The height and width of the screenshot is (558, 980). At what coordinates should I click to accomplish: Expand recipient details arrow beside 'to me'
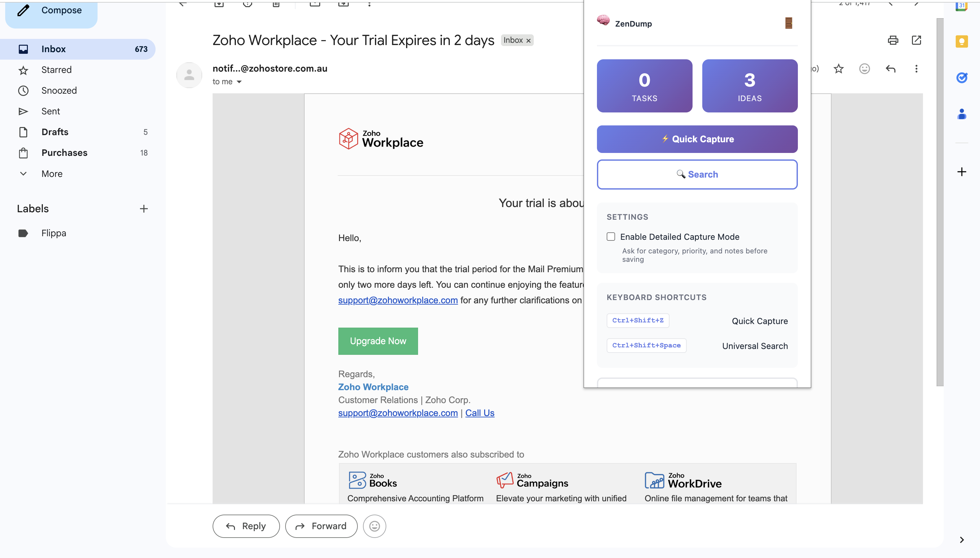pos(239,82)
